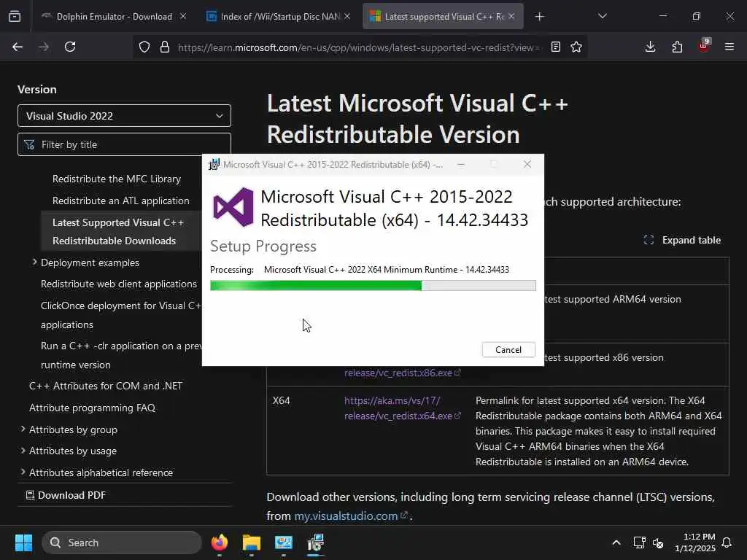
Task: Close the Latest supported Visual C++ tab
Action: [511, 16]
